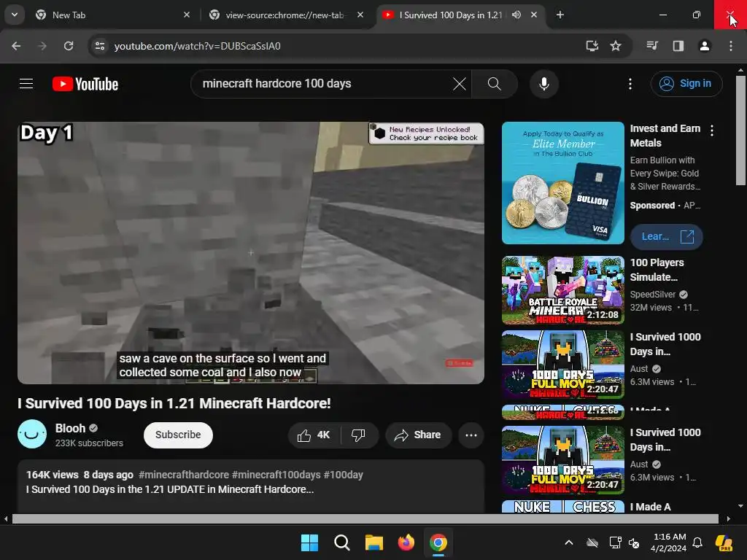Screen dimensions: 747x560
Task: Click the ad Learn more button
Action: click(666, 237)
